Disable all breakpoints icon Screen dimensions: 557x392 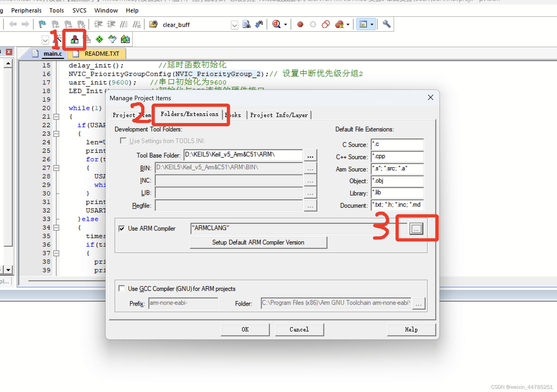(326, 25)
